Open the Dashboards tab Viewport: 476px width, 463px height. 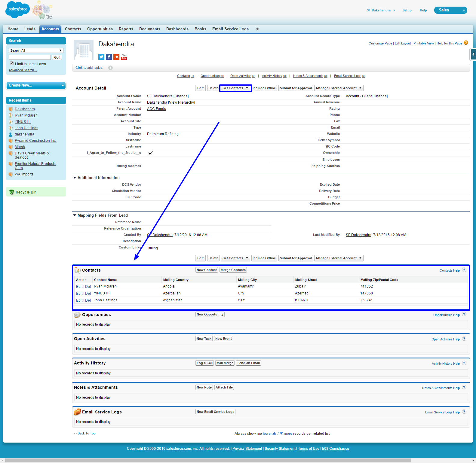(177, 29)
